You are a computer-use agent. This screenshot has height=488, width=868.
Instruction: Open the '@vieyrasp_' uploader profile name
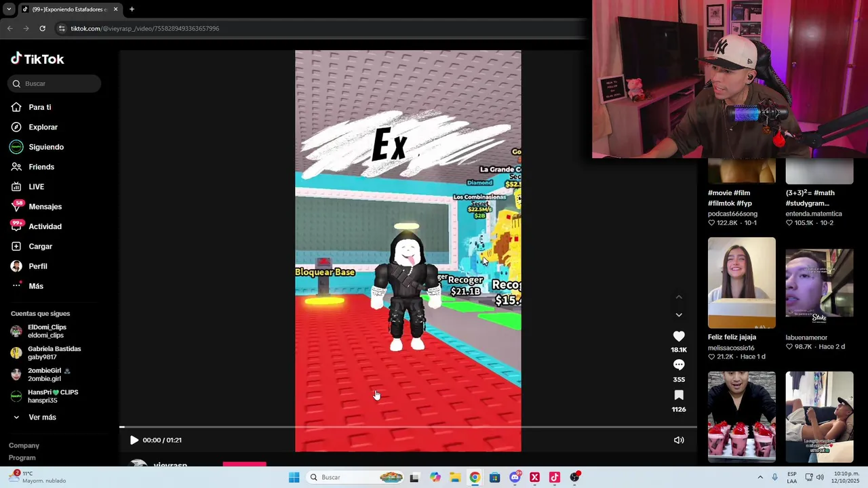170,465
